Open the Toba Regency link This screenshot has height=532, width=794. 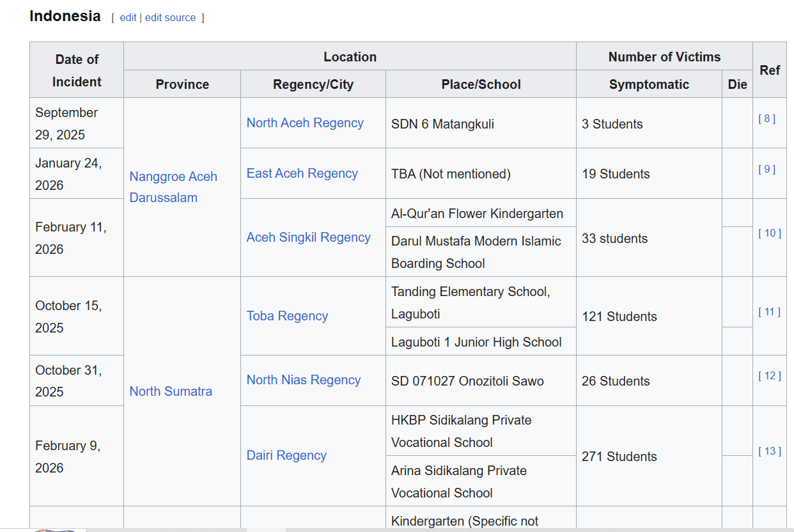point(287,316)
